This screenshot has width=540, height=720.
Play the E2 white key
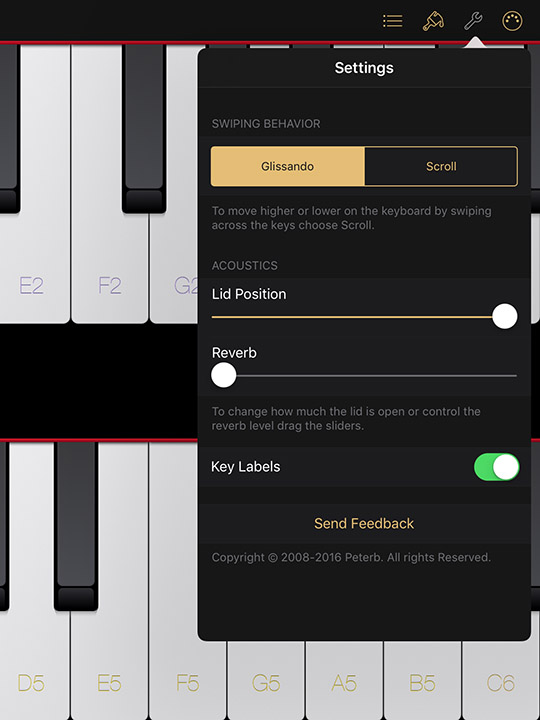click(x=34, y=276)
